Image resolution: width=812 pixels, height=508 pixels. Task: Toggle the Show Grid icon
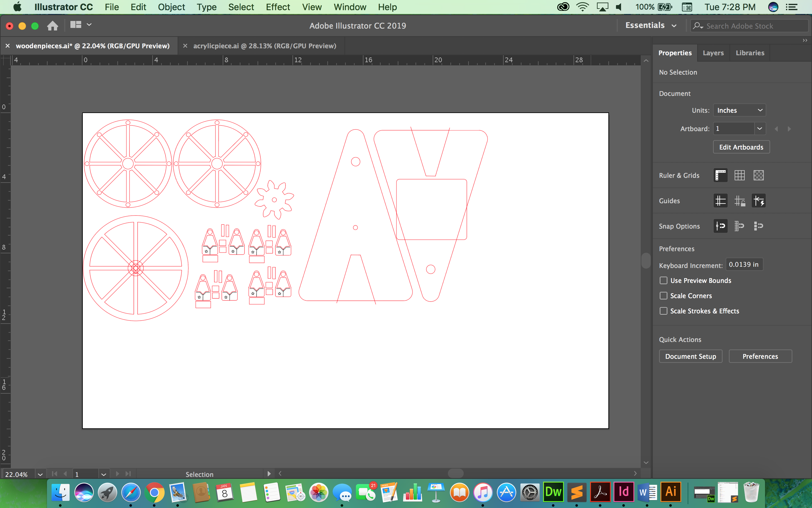pos(739,175)
